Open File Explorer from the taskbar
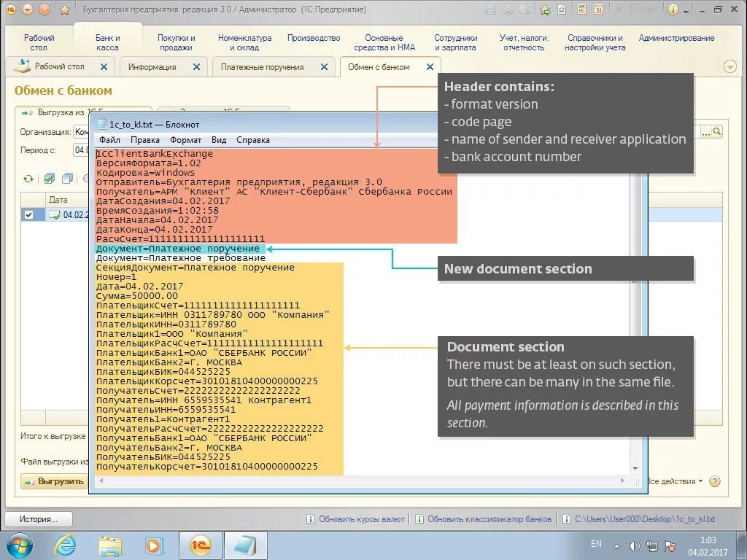 (x=110, y=545)
